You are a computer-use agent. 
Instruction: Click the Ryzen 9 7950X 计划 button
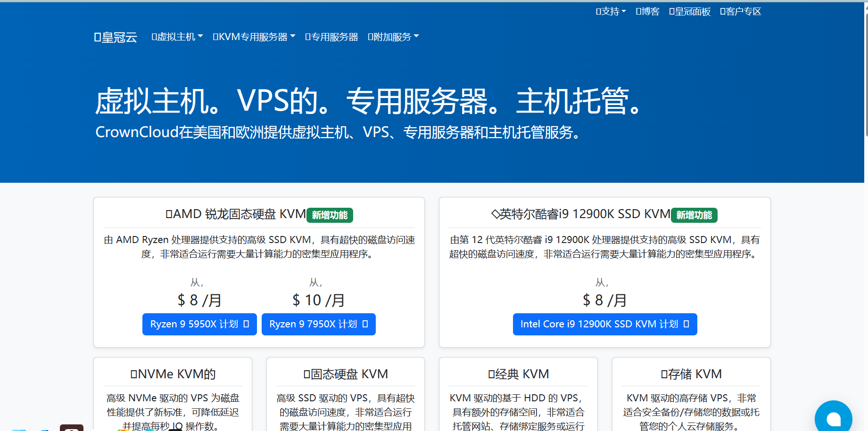(x=318, y=324)
